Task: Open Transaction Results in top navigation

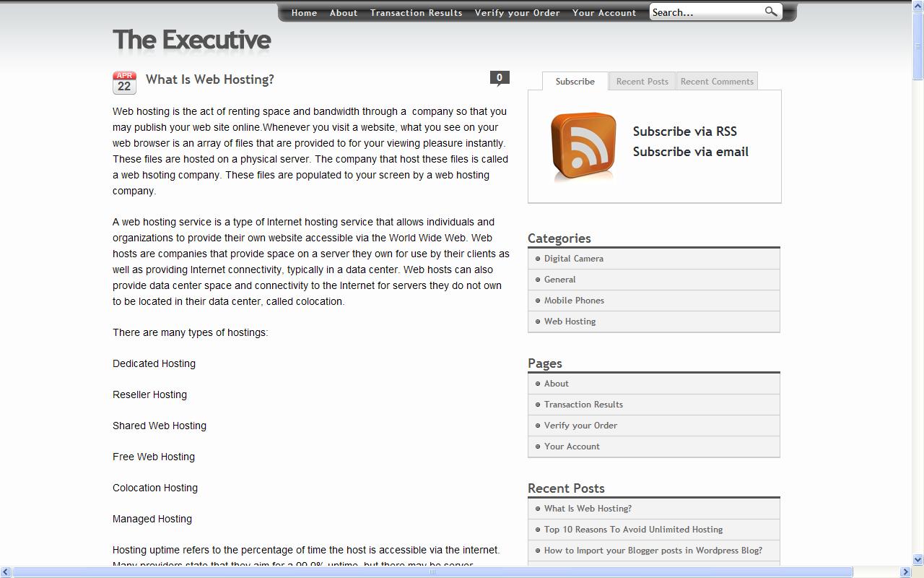Action: coord(416,13)
